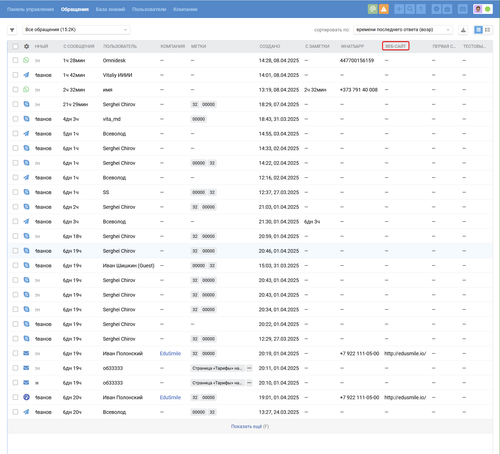Open the Все обращения (15.2K) dropdown
The height and width of the screenshot is (454, 500).
coord(76,30)
